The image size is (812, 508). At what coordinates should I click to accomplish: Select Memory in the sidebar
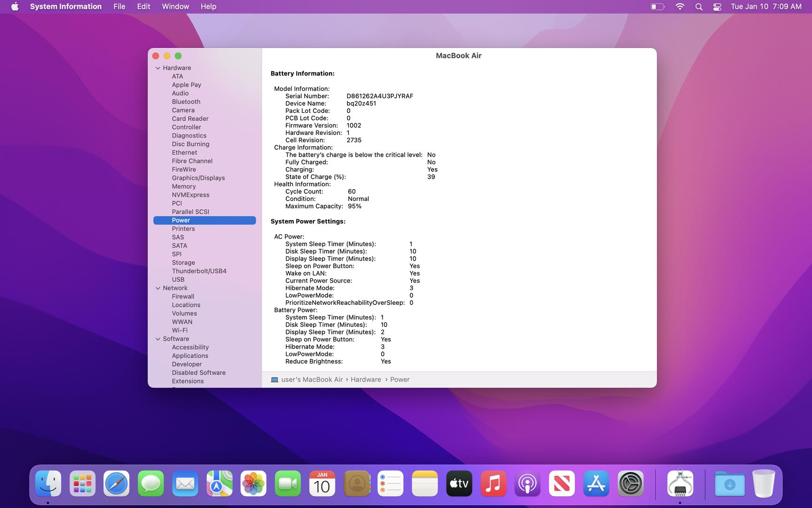pyautogui.click(x=184, y=186)
